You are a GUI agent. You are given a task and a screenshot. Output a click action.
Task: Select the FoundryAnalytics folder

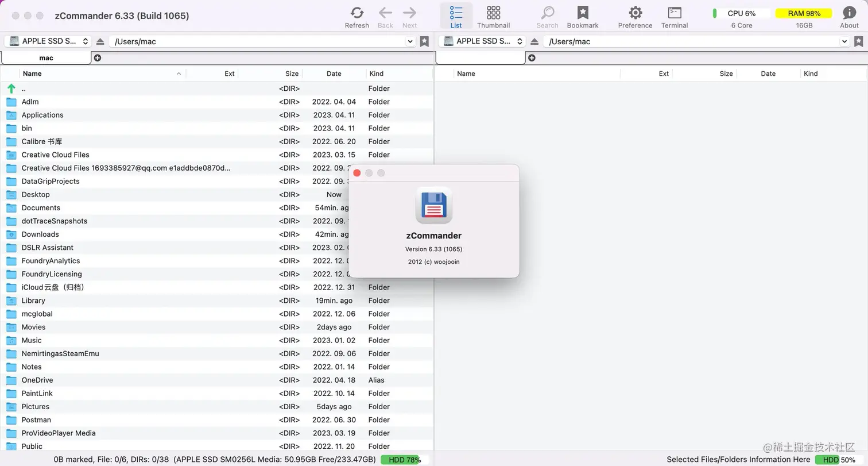(216, 261)
